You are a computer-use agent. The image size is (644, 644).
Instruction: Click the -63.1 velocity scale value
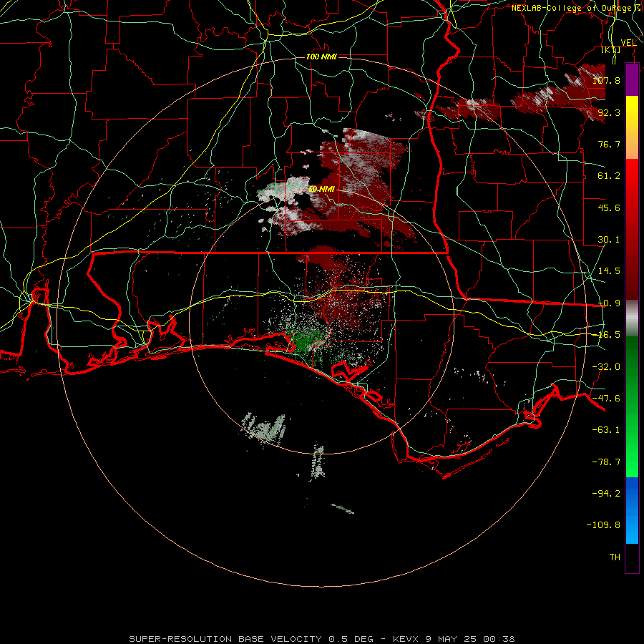pyautogui.click(x=606, y=430)
